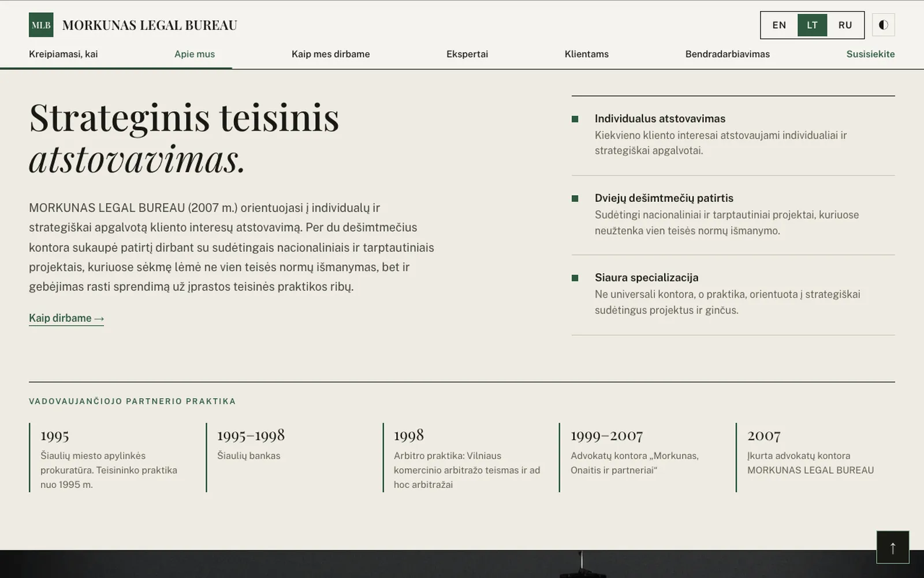Click the Susisiekite contact link
924x578 pixels.
(870, 54)
